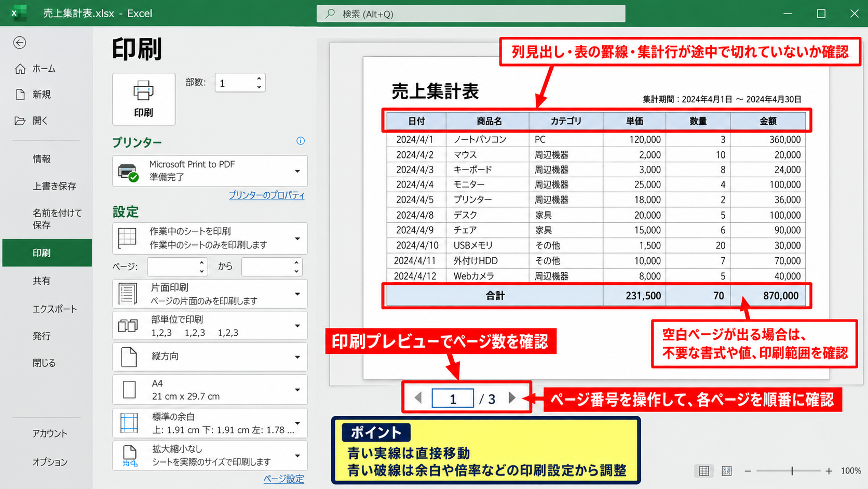Go to the next preview page arrow
This screenshot has width=868, height=489.
pos(512,398)
